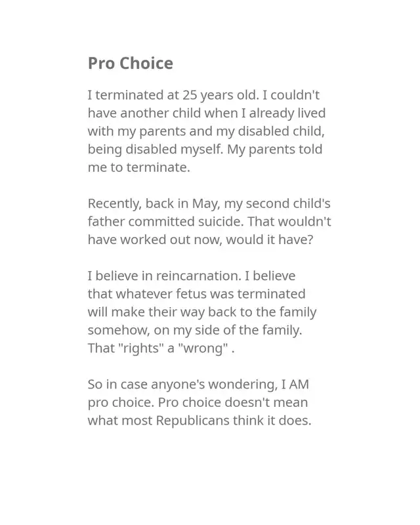Click the line starting "Recently, back in May"
The width and height of the screenshot is (420, 525).
click(x=209, y=203)
